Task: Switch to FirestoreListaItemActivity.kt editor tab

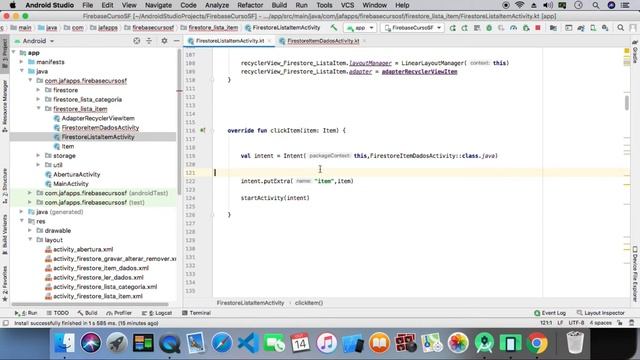Action: pyautogui.click(x=230, y=41)
